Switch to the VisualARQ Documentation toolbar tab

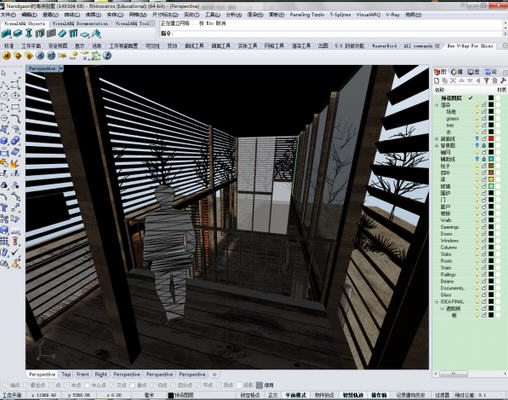tap(80, 24)
